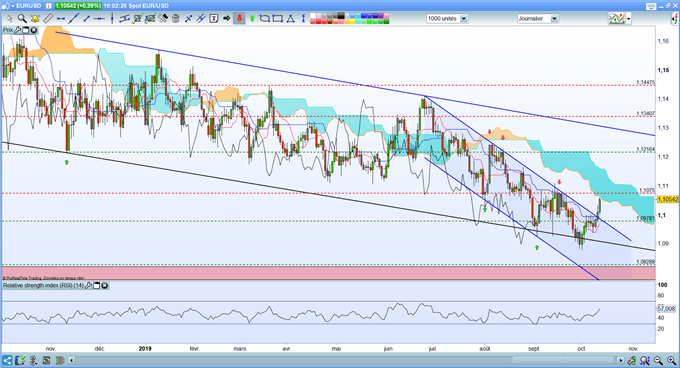This screenshot has width=680, height=368.
Task: Click the chart style indicator button
Action: pos(617,19)
